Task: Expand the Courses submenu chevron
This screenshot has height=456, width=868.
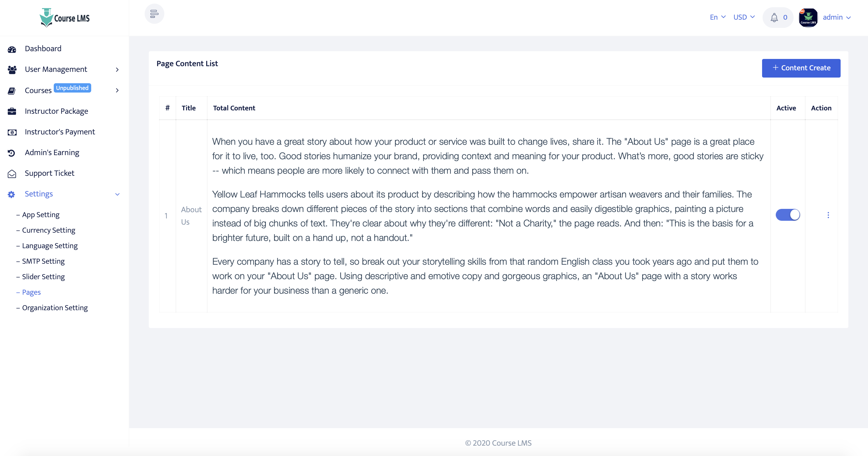Action: [117, 90]
